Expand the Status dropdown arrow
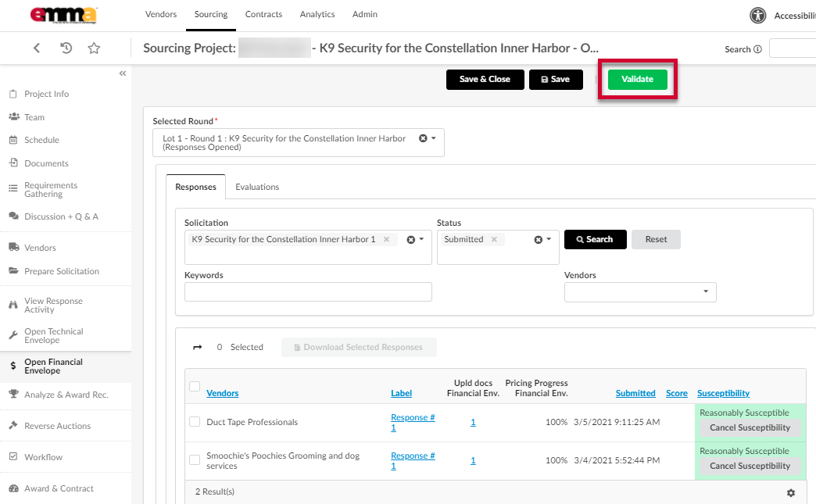816x504 pixels. [549, 239]
